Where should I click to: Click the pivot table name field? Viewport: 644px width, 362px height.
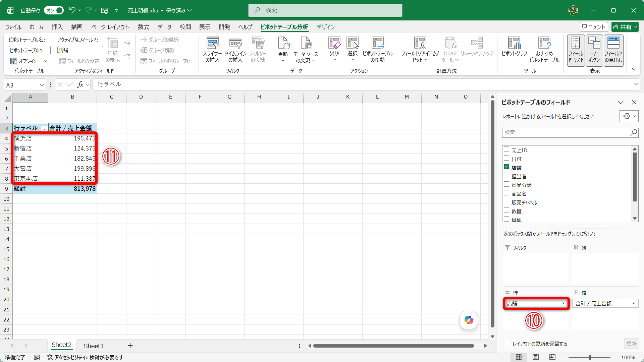pos(30,50)
